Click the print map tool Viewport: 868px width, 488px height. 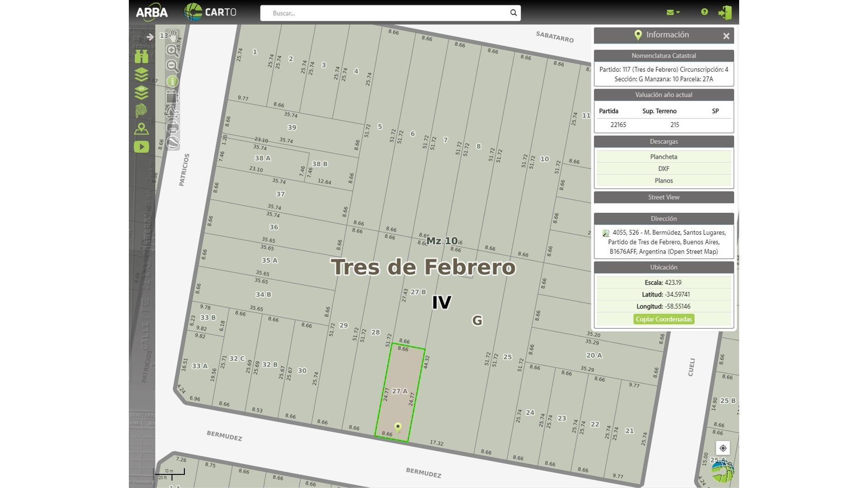[x=172, y=128]
